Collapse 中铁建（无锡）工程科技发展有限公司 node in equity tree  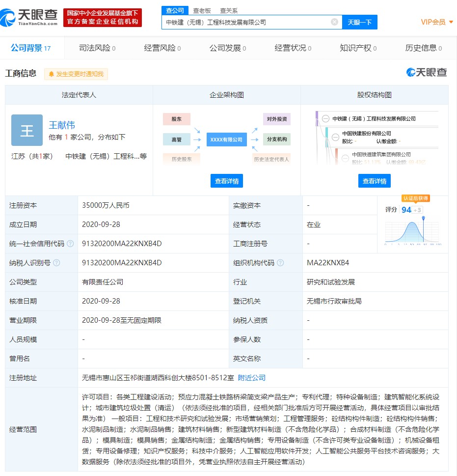(x=325, y=118)
